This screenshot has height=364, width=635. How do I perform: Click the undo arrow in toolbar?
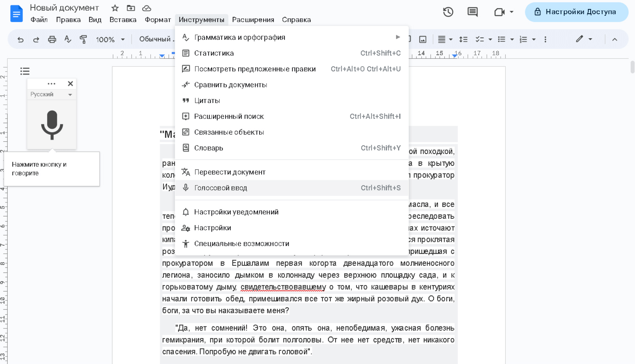[20, 40]
